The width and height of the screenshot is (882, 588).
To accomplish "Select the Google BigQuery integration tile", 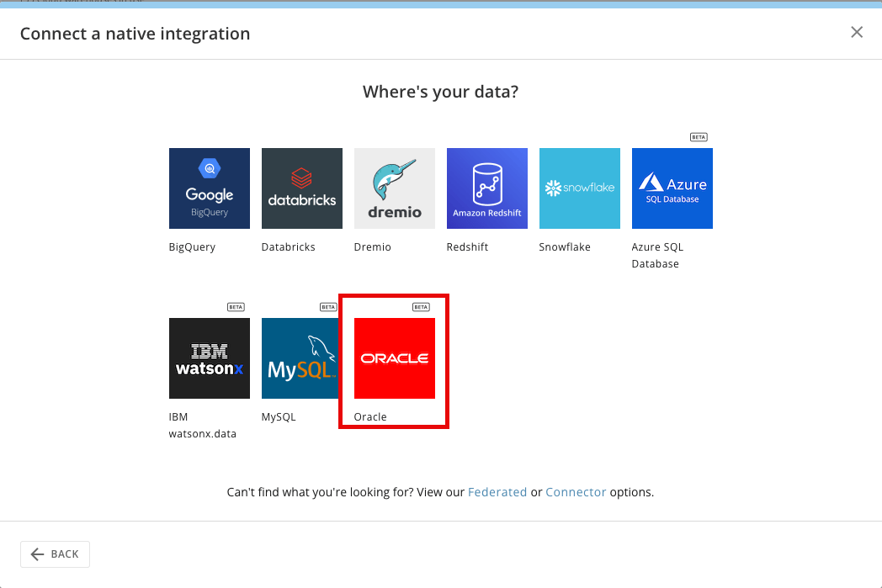I will point(210,188).
